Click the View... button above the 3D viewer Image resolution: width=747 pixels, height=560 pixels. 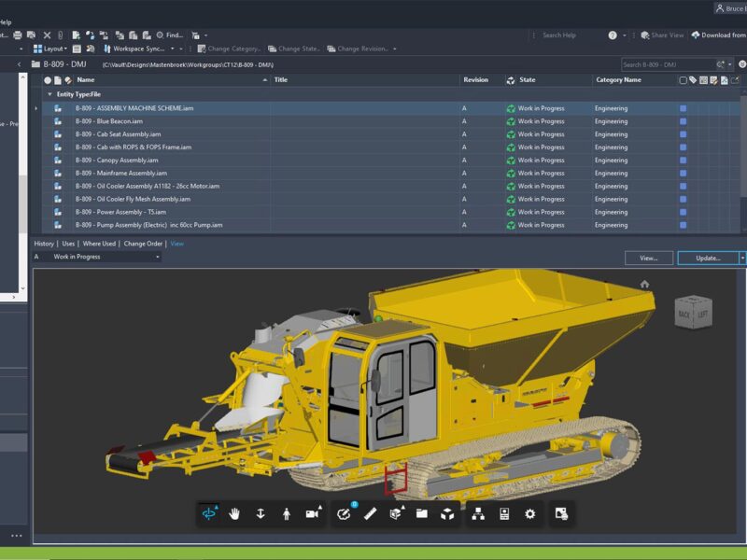[648, 259]
